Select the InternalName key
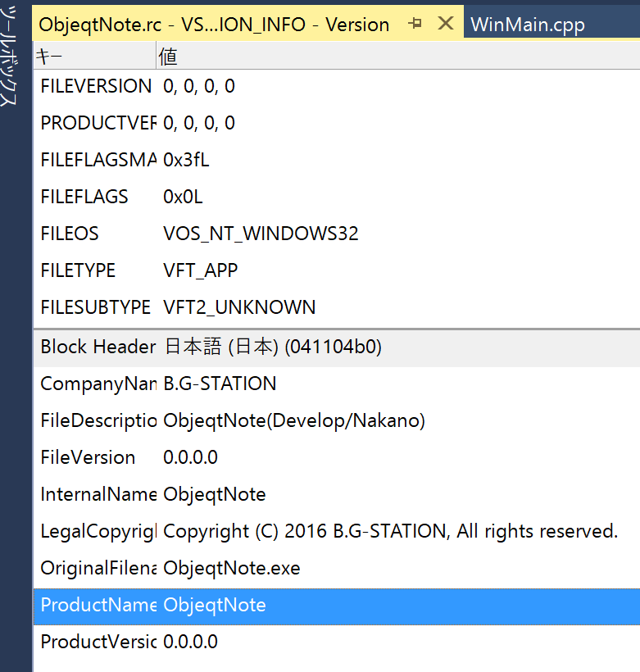This screenshot has width=640, height=672. 98,494
